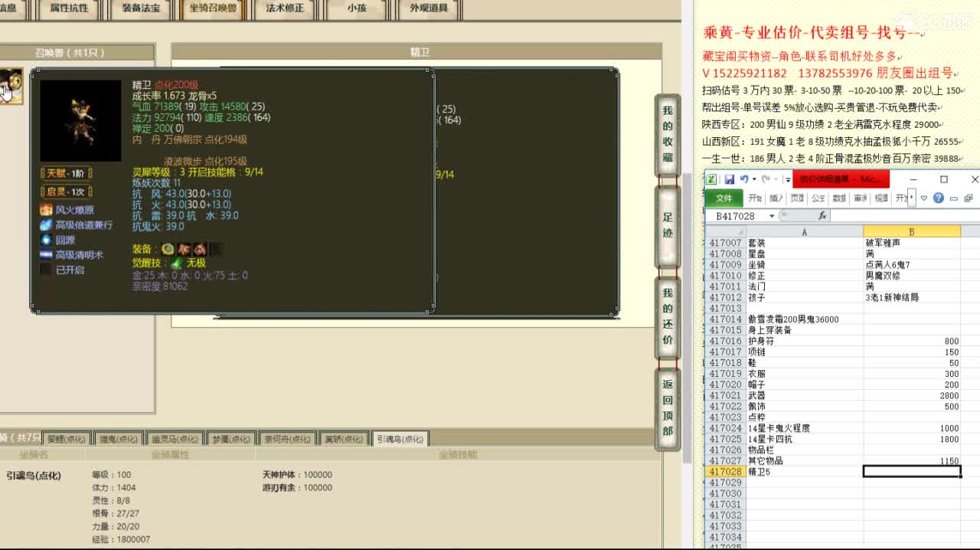980x550 pixels.
Task: Select the 引魂鸟(点化) mount tab
Action: pyautogui.click(x=400, y=439)
